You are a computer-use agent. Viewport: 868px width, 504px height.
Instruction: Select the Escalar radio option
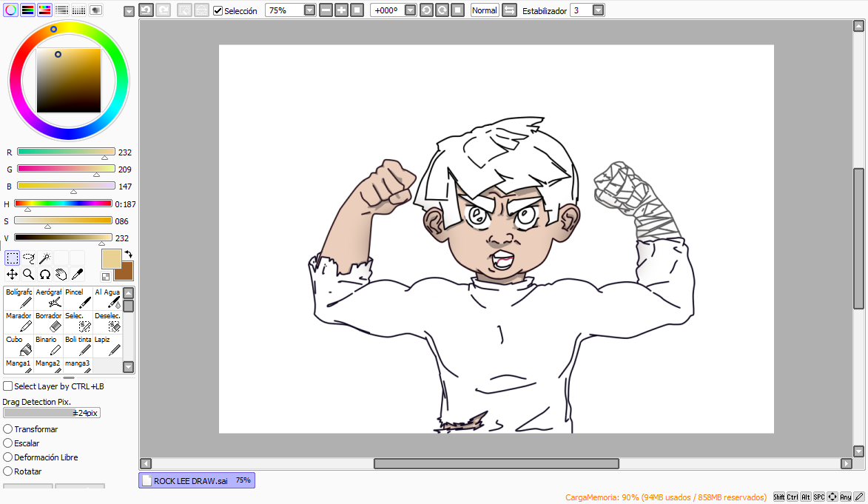(x=7, y=443)
